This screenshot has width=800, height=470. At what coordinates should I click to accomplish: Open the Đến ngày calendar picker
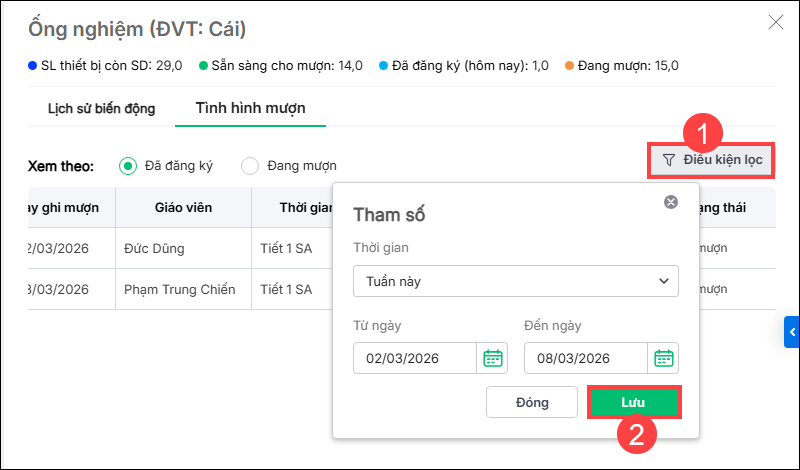pos(663,358)
